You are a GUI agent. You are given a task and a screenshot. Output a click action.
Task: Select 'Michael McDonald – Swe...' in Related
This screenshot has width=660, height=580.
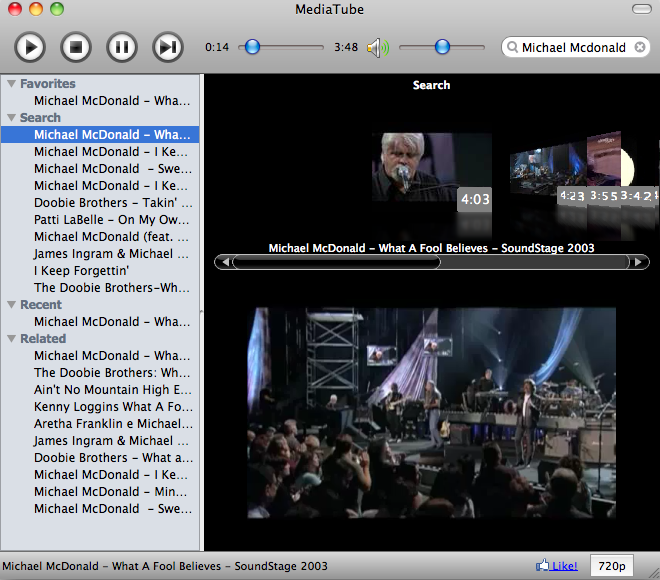click(100, 509)
